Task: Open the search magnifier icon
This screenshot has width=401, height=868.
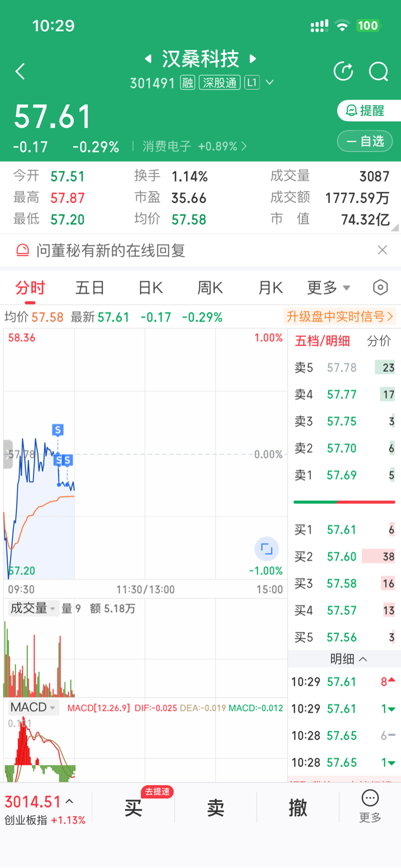Action: click(379, 72)
